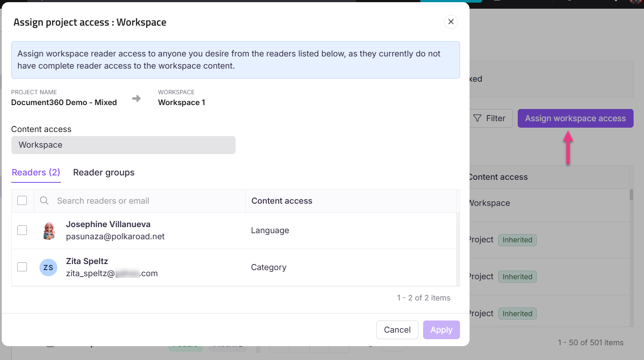Check the checkbox next to Josephine Villanueva

22,230
